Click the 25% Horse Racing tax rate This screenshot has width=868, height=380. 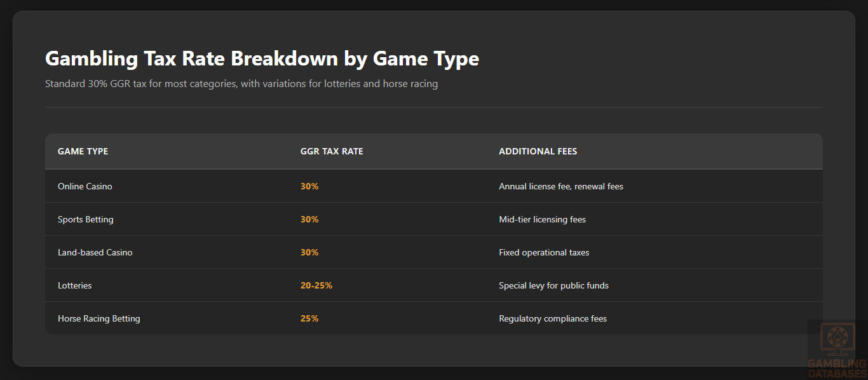(x=309, y=318)
